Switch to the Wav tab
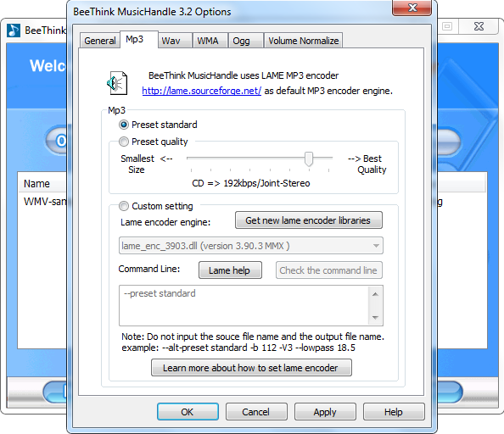 click(175, 41)
